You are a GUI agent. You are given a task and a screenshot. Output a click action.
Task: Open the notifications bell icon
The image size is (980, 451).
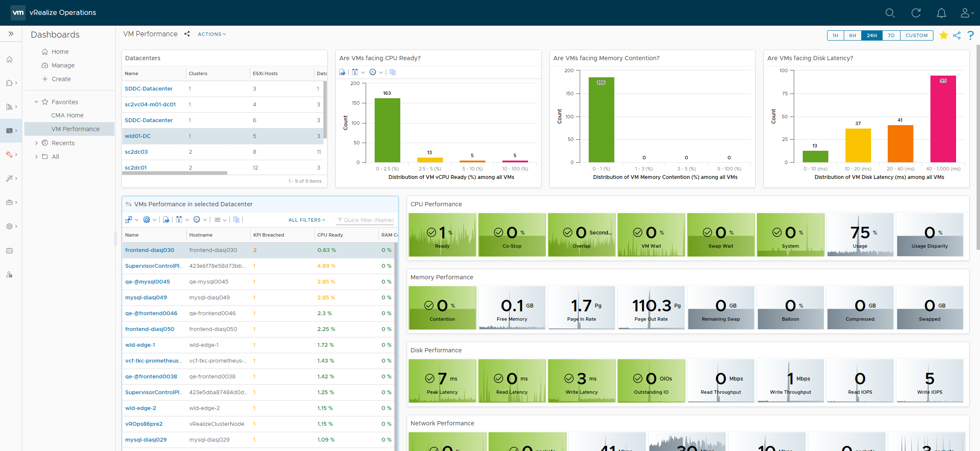pos(941,13)
